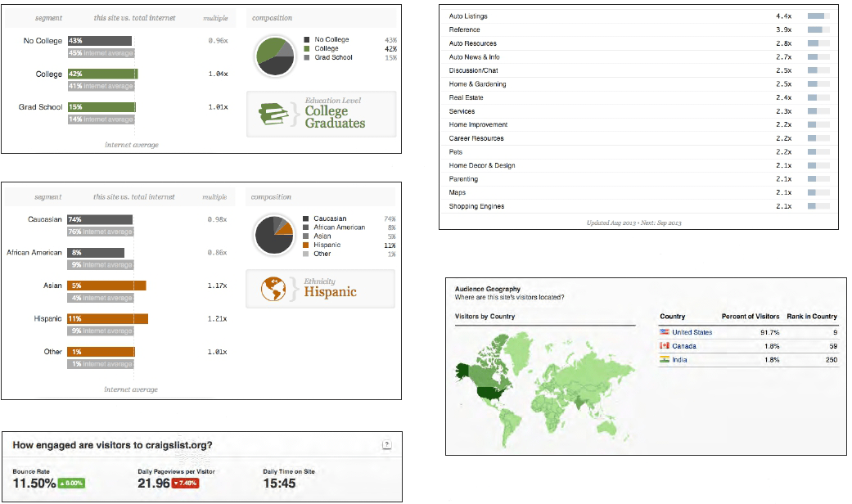Click the Reference affinity bar

[x=818, y=30]
